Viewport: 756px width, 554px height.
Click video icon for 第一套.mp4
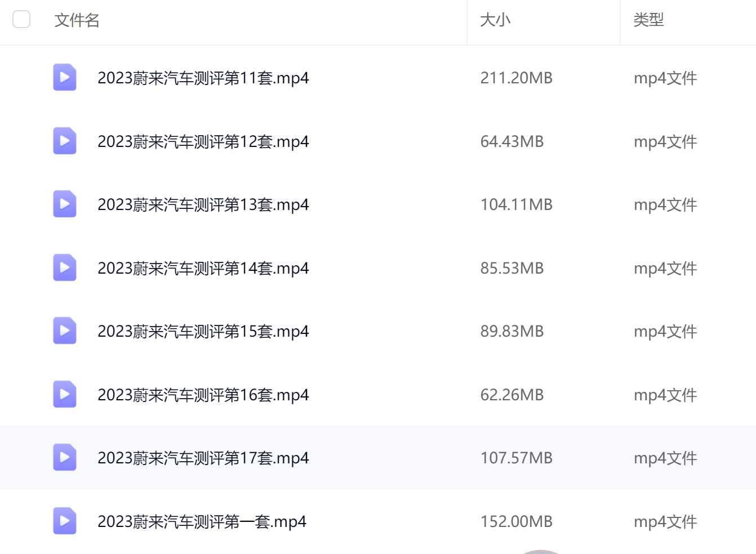[65, 521]
